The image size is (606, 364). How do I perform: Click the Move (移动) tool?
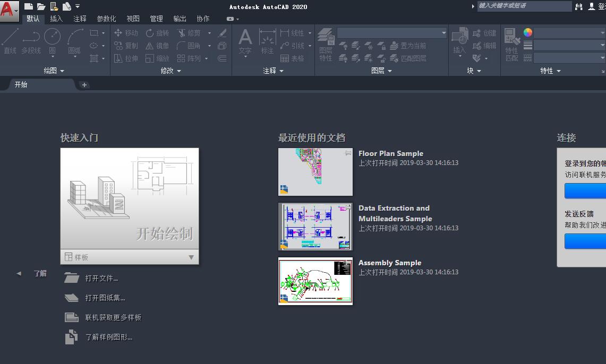click(x=126, y=33)
